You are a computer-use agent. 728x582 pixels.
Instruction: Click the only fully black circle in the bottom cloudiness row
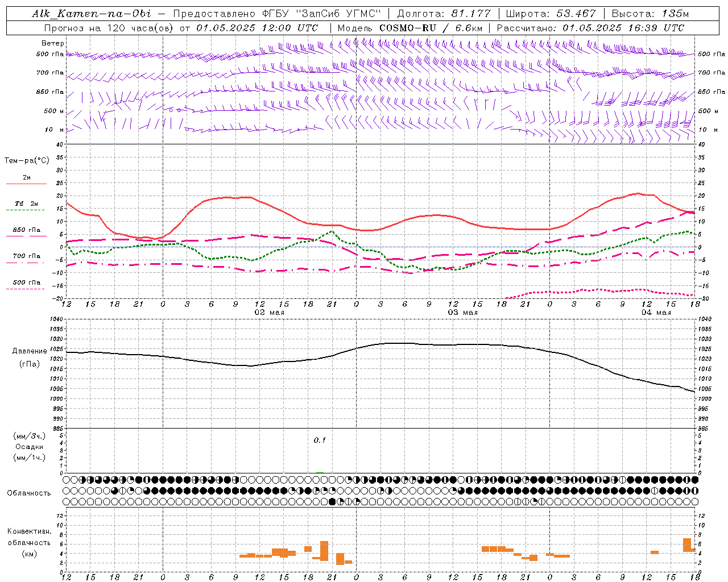coord(332,502)
